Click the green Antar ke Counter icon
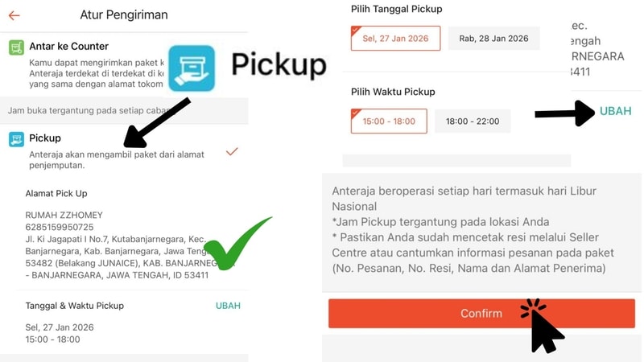 16,47
